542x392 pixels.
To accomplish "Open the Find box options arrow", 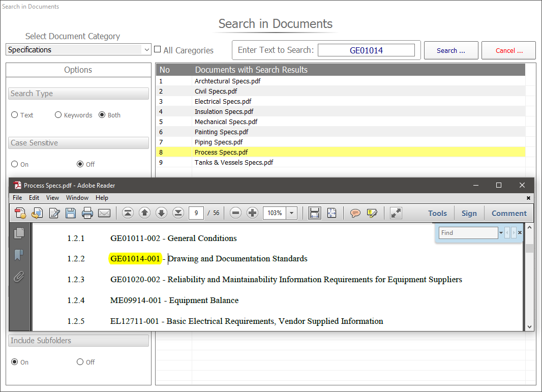I will (x=501, y=233).
